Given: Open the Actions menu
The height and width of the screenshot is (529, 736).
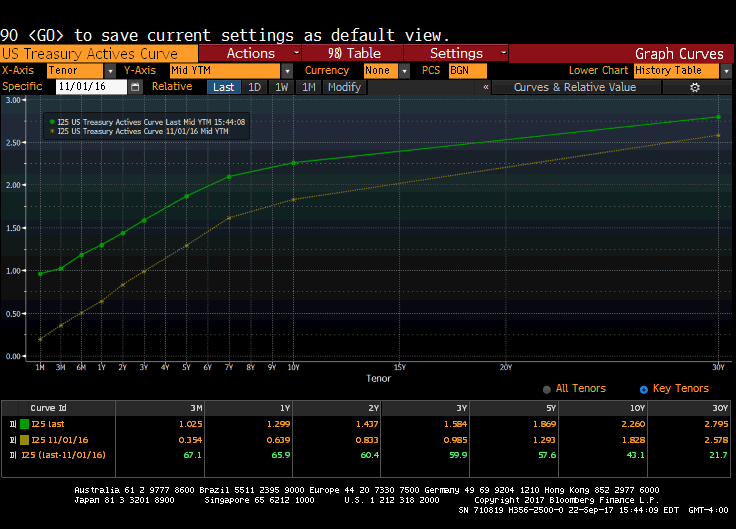Looking at the screenshot, I should tap(250, 53).
